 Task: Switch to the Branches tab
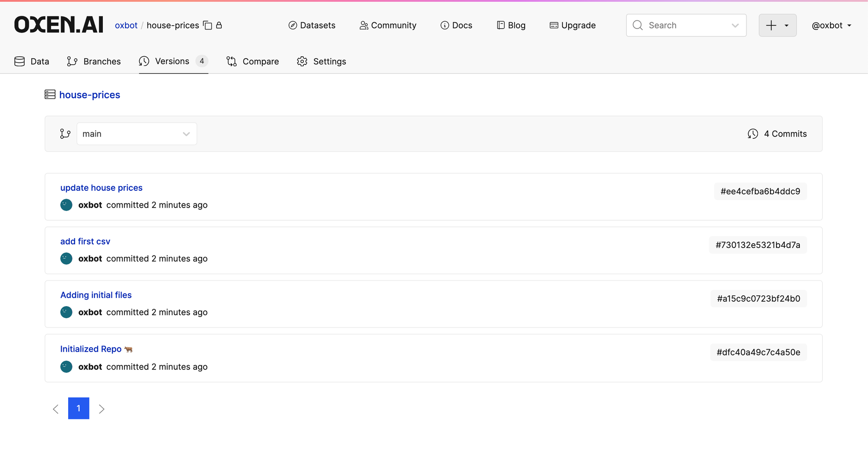pyautogui.click(x=94, y=62)
